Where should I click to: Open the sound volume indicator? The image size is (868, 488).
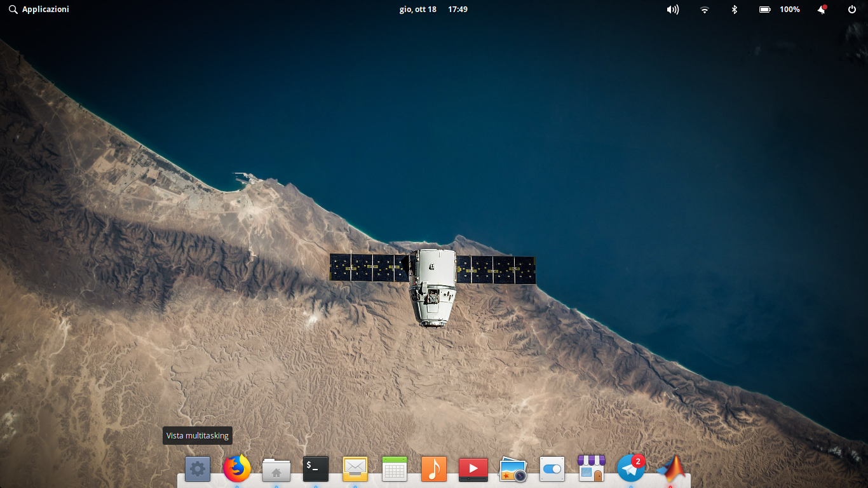pos(673,10)
